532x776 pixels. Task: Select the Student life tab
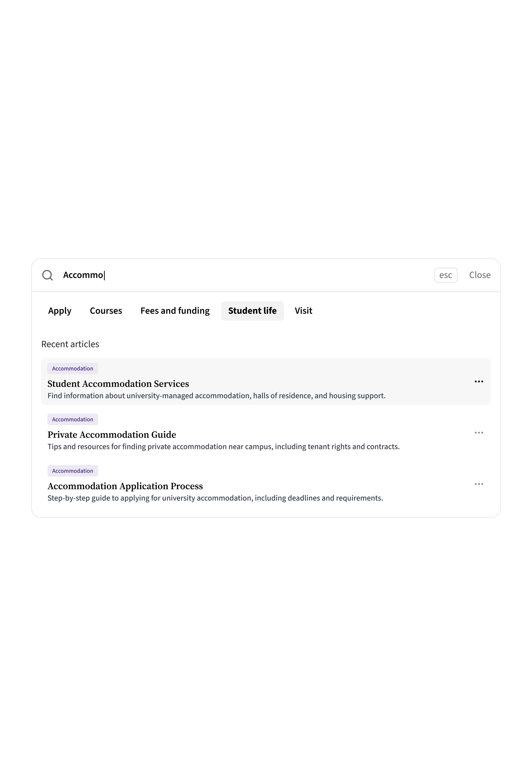pyautogui.click(x=252, y=311)
